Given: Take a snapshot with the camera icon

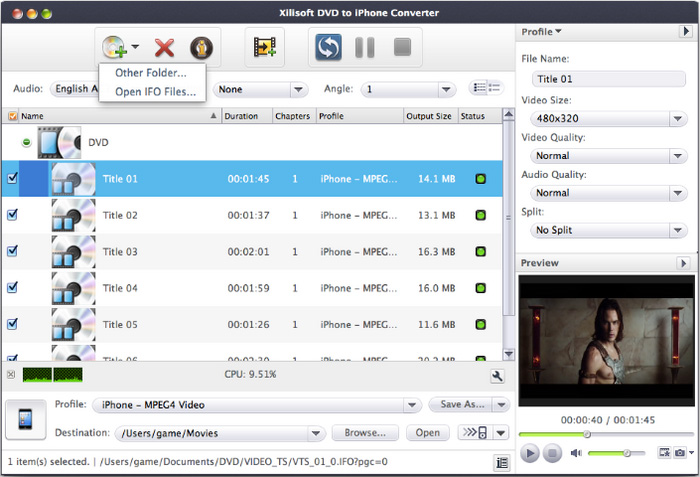Looking at the screenshot, I should [x=679, y=453].
